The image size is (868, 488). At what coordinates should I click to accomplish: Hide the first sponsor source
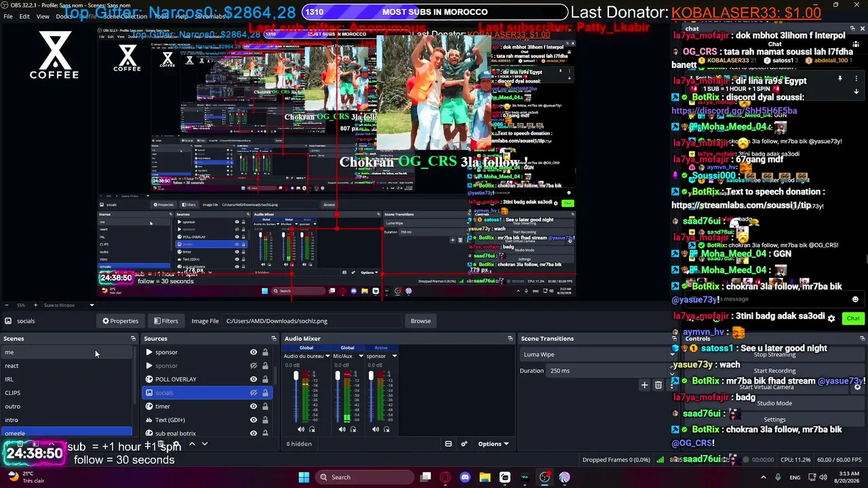(254, 352)
